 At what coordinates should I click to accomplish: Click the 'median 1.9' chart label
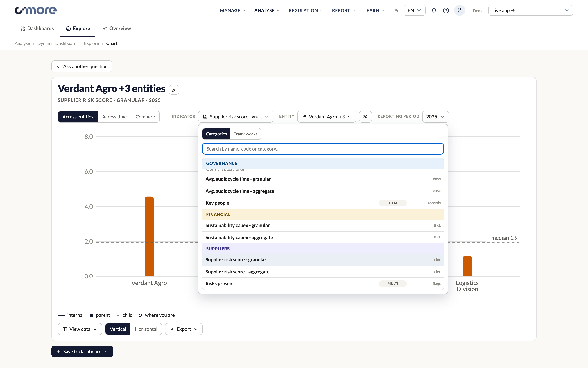(504, 238)
